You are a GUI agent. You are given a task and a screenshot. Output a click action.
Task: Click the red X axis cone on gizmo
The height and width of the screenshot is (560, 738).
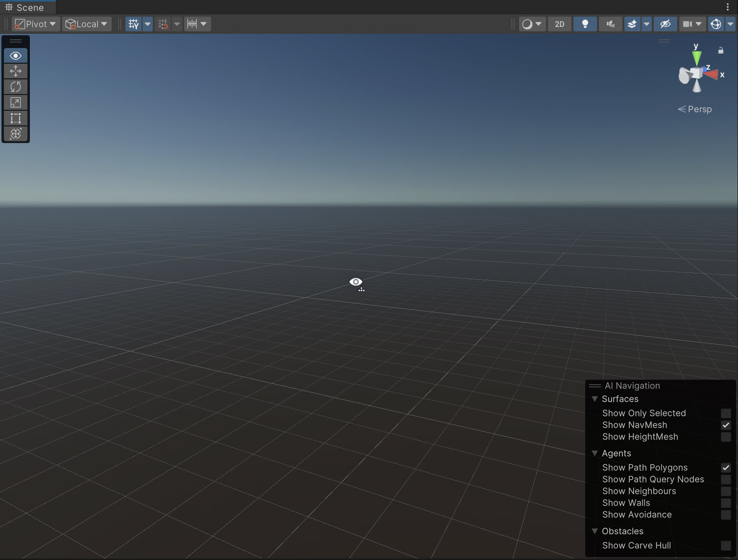pos(711,74)
